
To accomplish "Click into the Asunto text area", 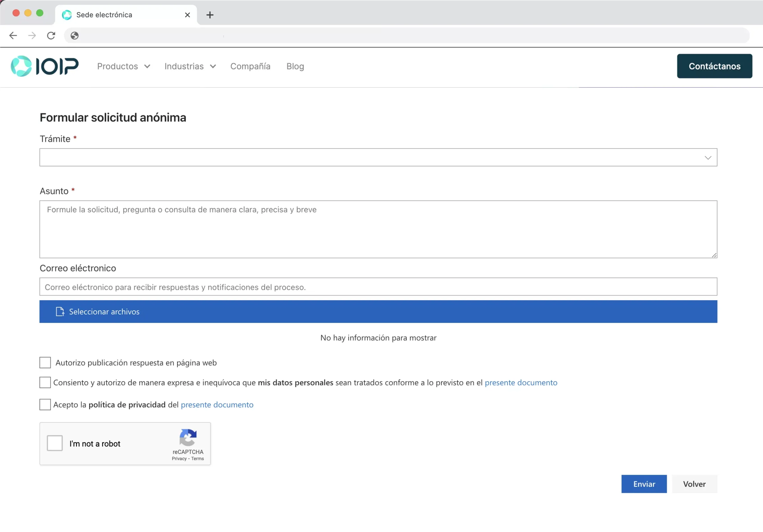I will click(378, 229).
